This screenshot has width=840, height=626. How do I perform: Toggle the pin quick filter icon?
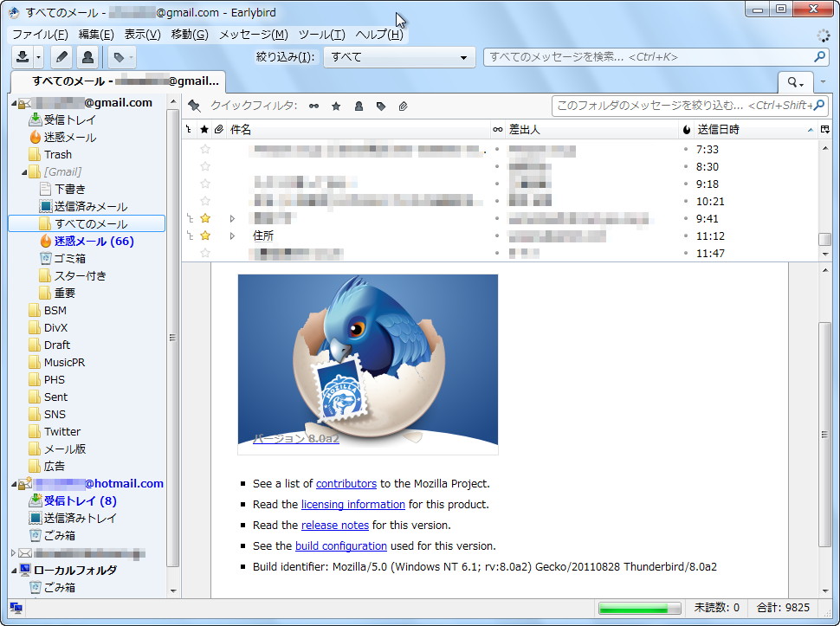tap(194, 106)
